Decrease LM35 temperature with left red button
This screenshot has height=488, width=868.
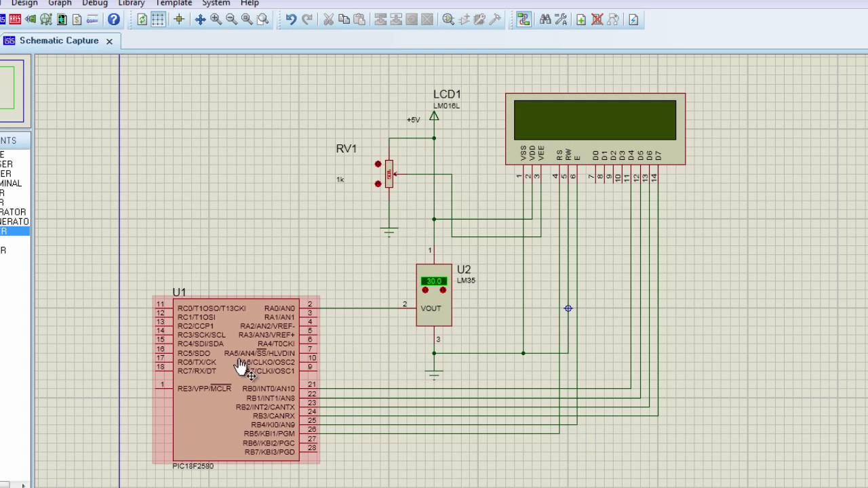click(x=425, y=290)
